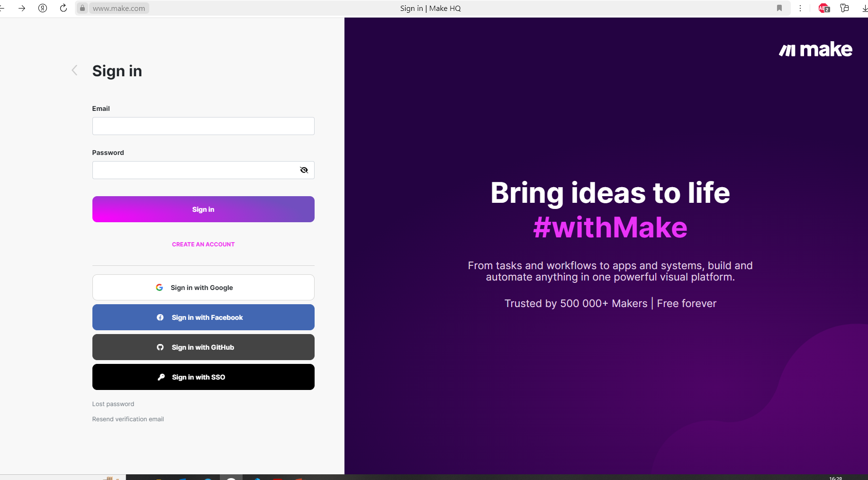The height and width of the screenshot is (480, 868).
Task: Choose Sign in with Facebook
Action: click(203, 317)
